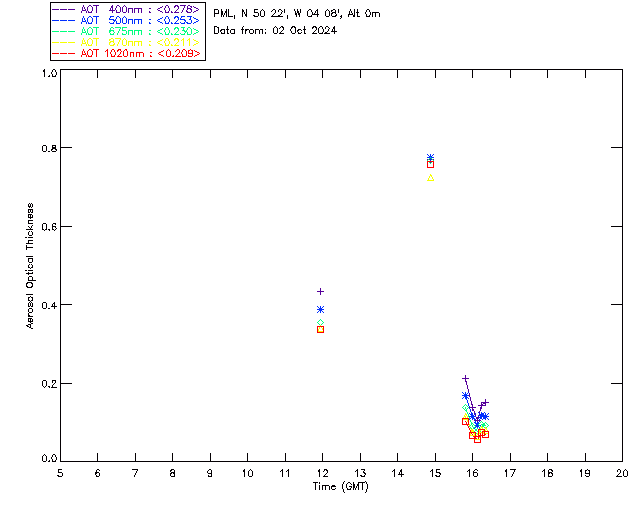Click the x-axis tick label 11
The width and height of the screenshot is (640, 512).
click(x=285, y=473)
